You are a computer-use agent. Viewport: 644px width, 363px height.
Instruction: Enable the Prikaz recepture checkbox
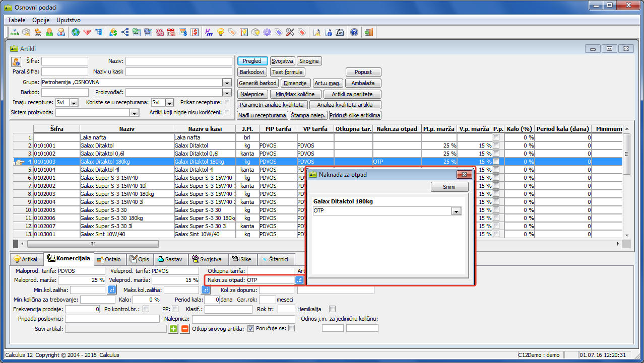(227, 102)
